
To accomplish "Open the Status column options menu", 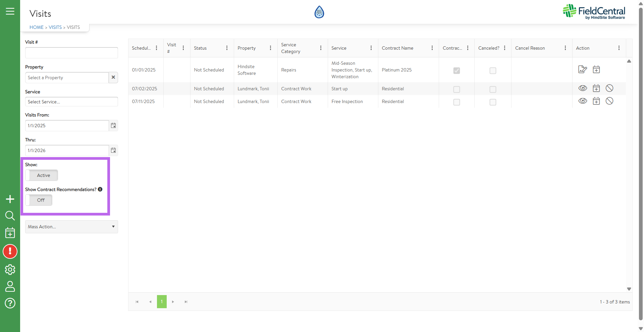I will 227,48.
